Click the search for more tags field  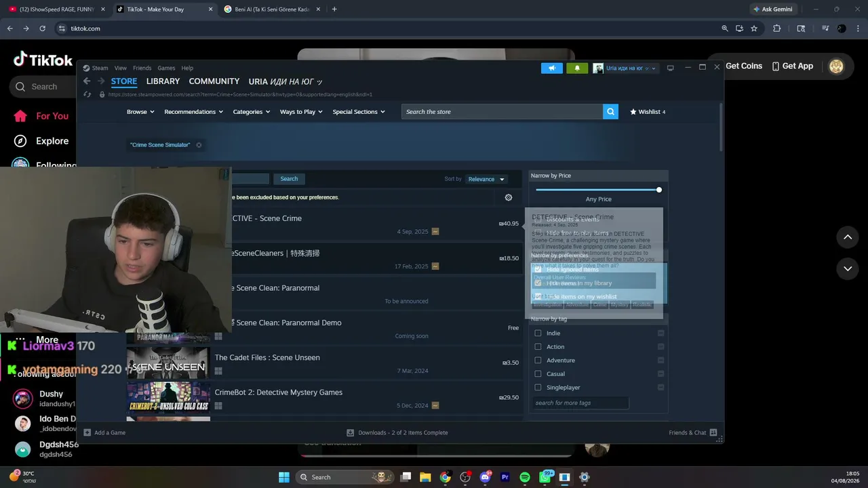tap(580, 403)
